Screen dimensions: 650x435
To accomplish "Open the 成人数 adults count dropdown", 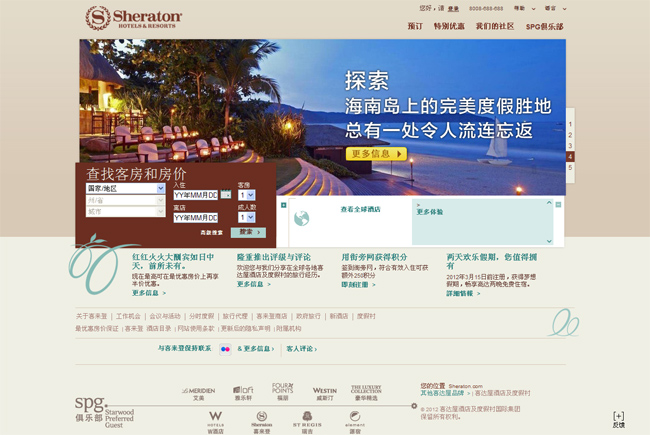I will [246, 217].
